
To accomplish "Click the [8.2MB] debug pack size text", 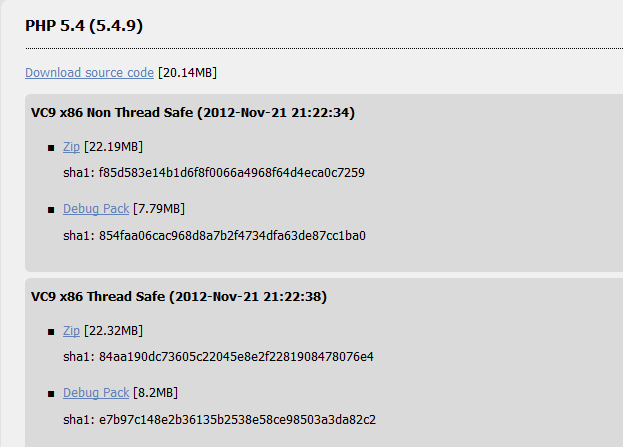I will tap(155, 393).
